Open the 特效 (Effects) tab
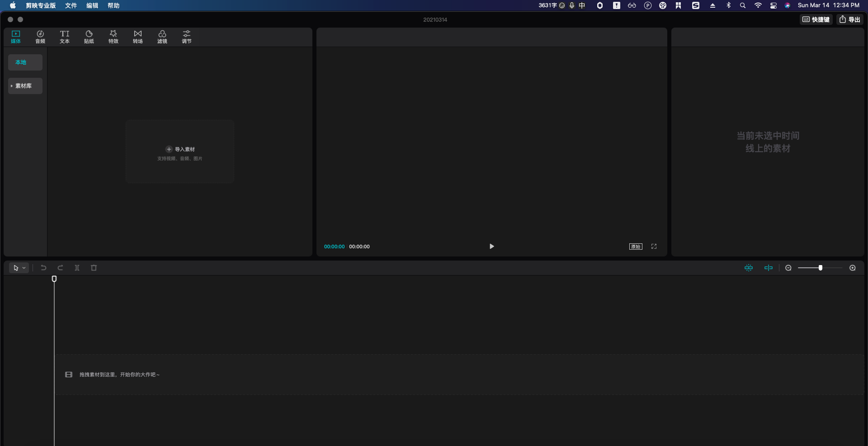868x446 pixels. [113, 37]
